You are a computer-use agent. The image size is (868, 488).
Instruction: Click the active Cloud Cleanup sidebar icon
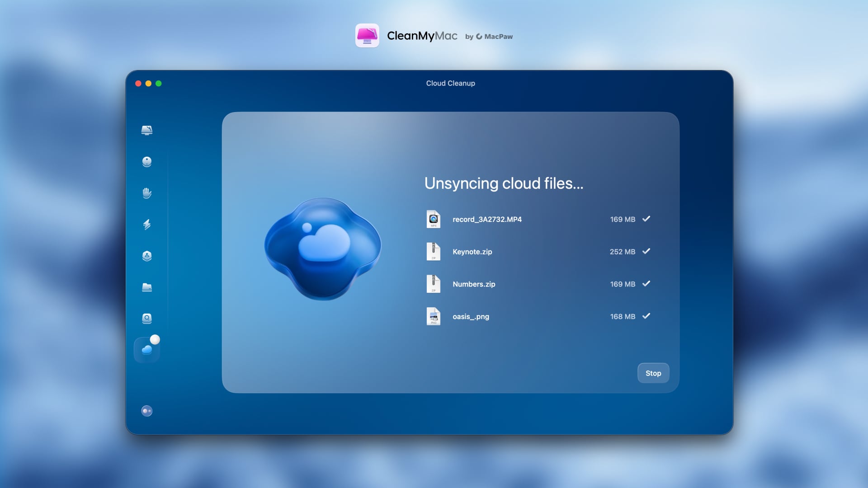click(146, 350)
